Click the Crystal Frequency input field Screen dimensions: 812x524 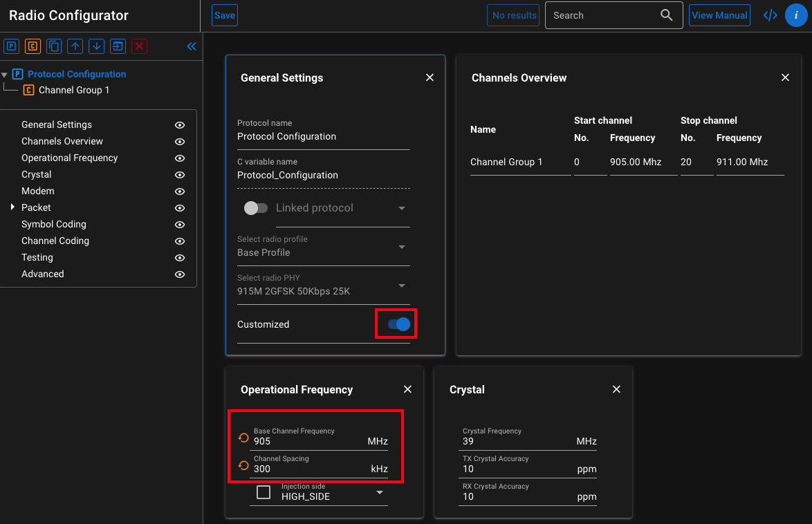[517, 441]
